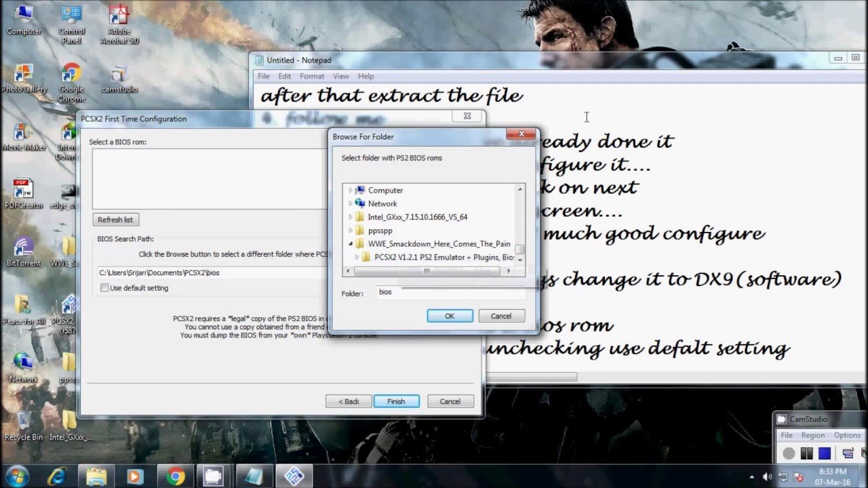This screenshot has height=488, width=868.
Task: Open the Region menu in CamStudio
Action: tap(812, 435)
